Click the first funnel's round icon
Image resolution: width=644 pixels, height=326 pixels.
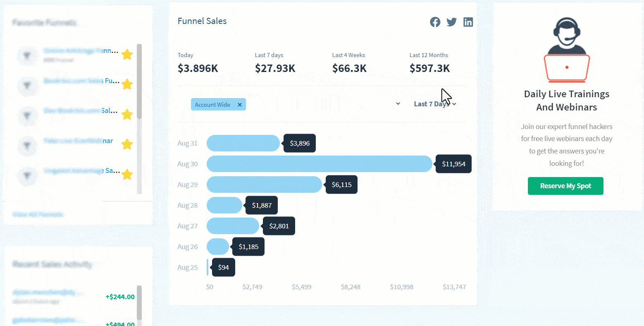[27, 55]
